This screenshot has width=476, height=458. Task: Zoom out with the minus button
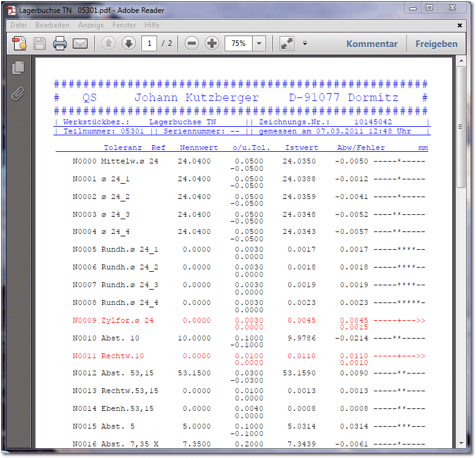(192, 43)
